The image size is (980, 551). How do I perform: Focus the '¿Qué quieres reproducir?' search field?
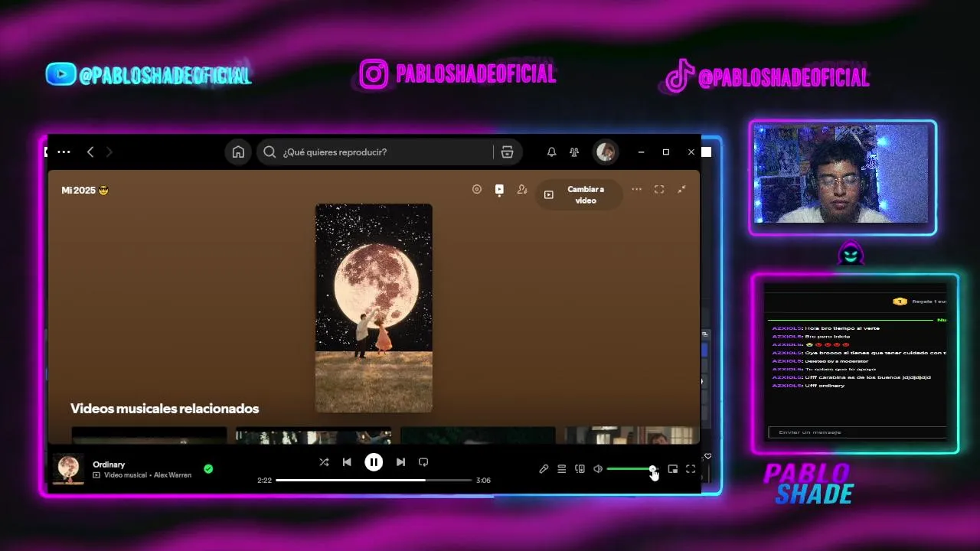(389, 152)
